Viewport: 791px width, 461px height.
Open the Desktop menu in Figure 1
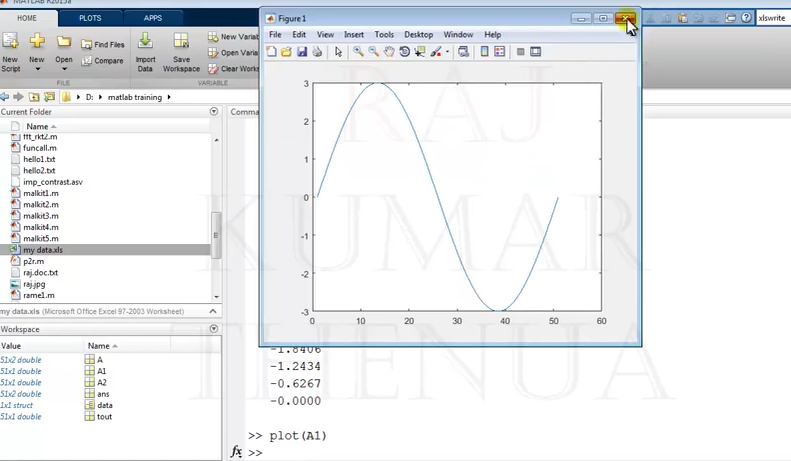tap(419, 34)
